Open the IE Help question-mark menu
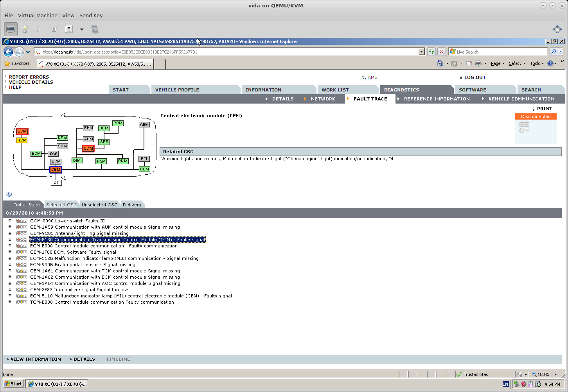Screen dimensions: 568x392 (x=552, y=63)
